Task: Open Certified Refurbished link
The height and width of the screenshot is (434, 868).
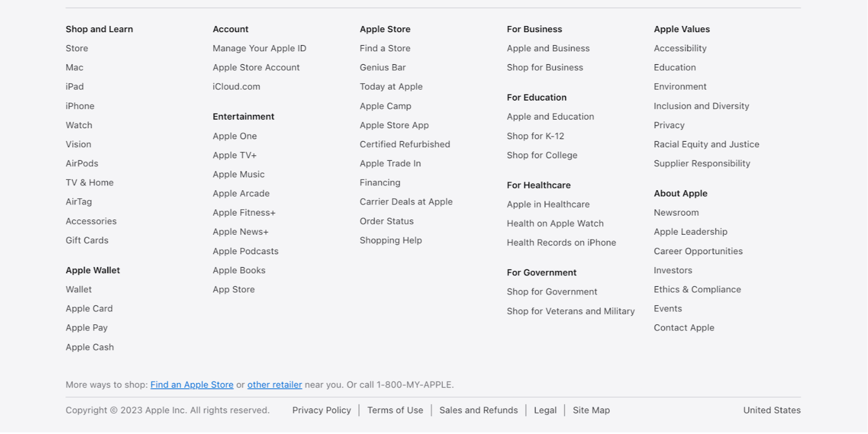Action: click(405, 144)
